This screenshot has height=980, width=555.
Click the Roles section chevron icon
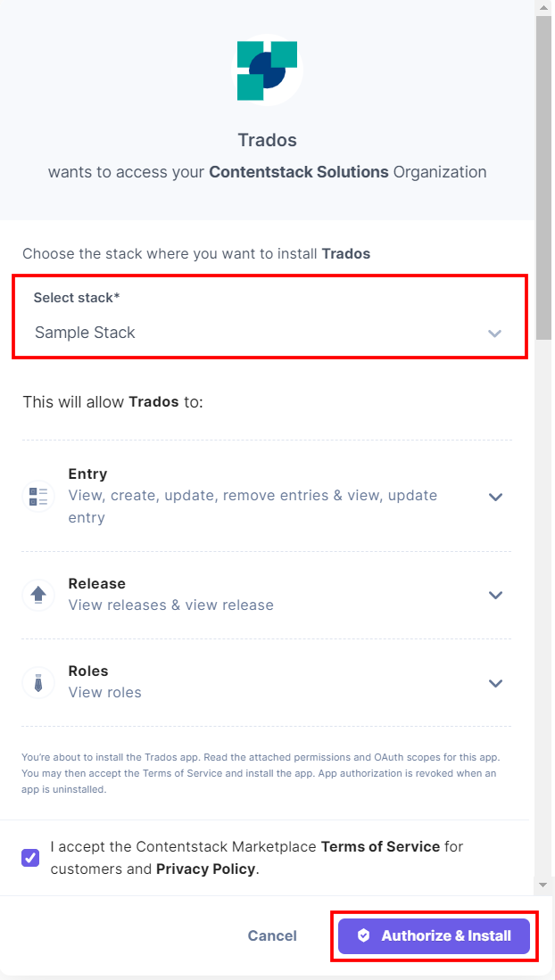click(495, 683)
